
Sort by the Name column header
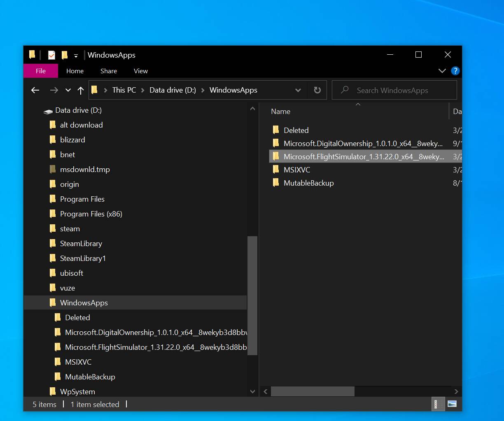click(x=281, y=112)
